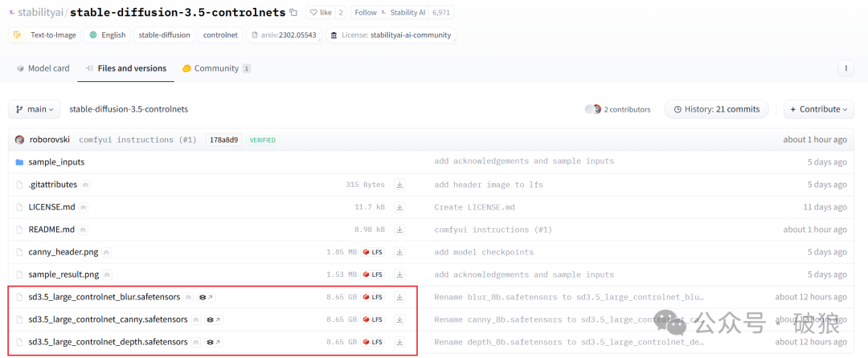Open the sample_result.png file
This screenshot has width=868, height=358.
63,275
